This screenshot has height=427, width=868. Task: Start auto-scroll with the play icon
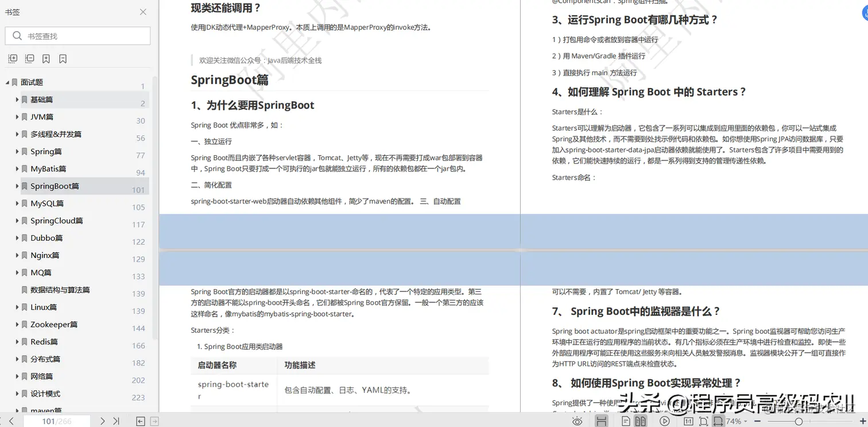click(x=664, y=421)
